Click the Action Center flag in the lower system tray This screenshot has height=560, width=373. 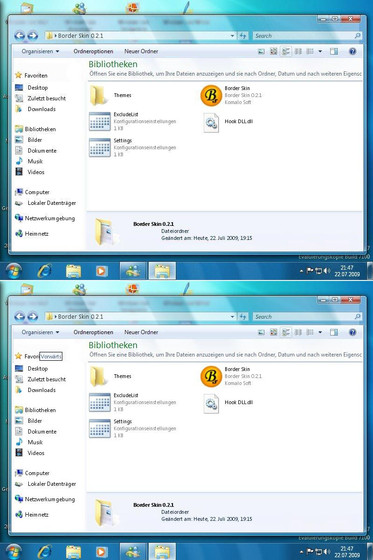(x=310, y=551)
